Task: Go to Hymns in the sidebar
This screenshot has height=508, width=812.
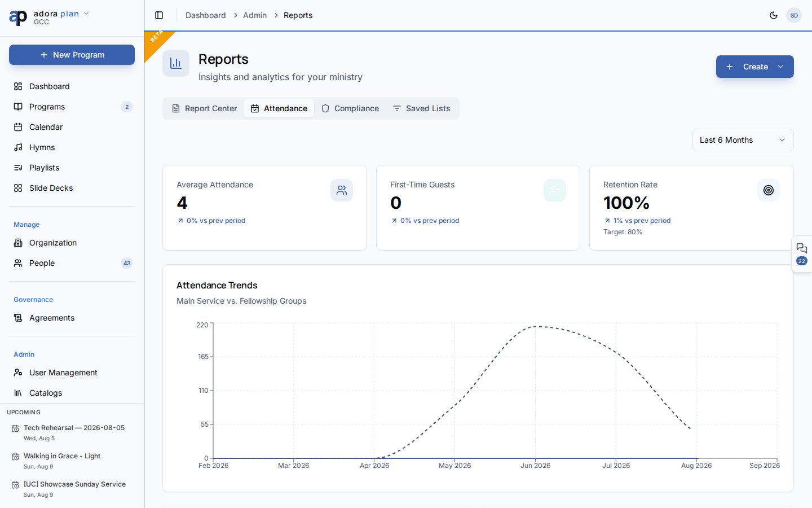Action: [72, 147]
